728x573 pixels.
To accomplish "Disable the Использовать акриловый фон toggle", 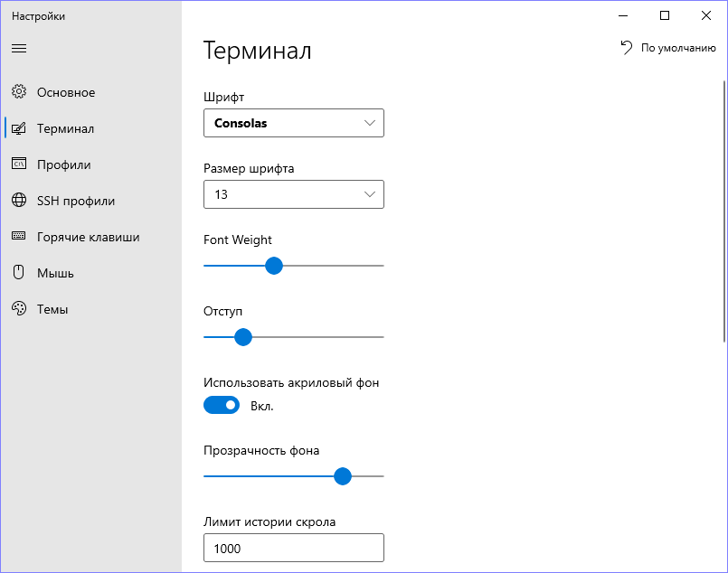I will (222, 406).
